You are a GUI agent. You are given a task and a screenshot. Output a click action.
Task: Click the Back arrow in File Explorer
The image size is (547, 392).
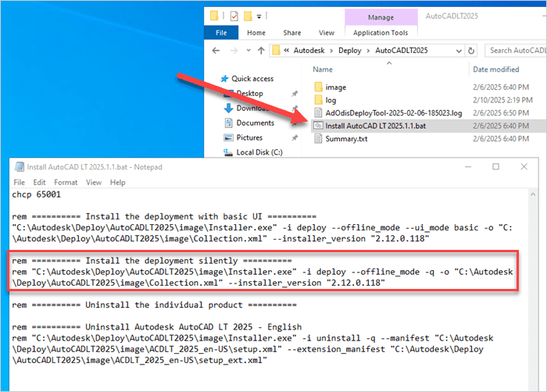pos(216,51)
